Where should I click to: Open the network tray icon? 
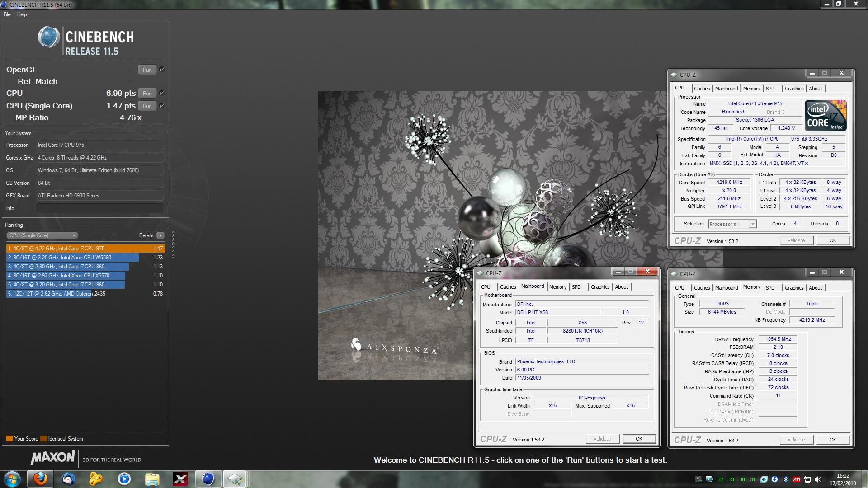click(x=807, y=479)
